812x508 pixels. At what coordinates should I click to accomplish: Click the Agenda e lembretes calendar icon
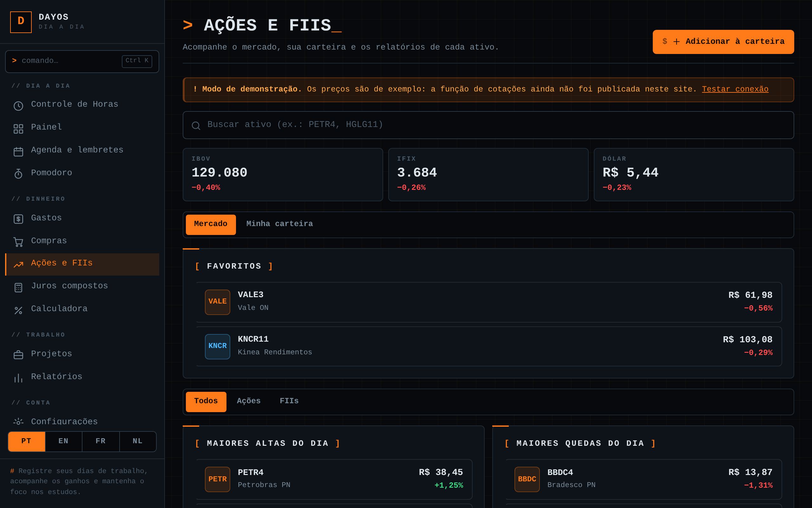click(x=18, y=151)
